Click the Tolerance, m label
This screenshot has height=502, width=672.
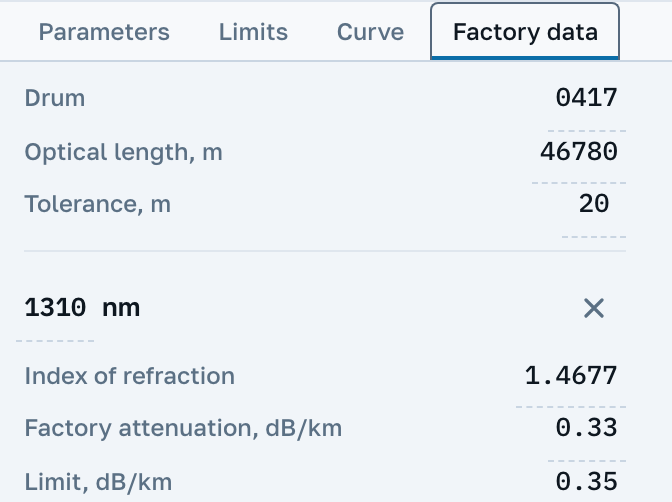pyautogui.click(x=97, y=204)
